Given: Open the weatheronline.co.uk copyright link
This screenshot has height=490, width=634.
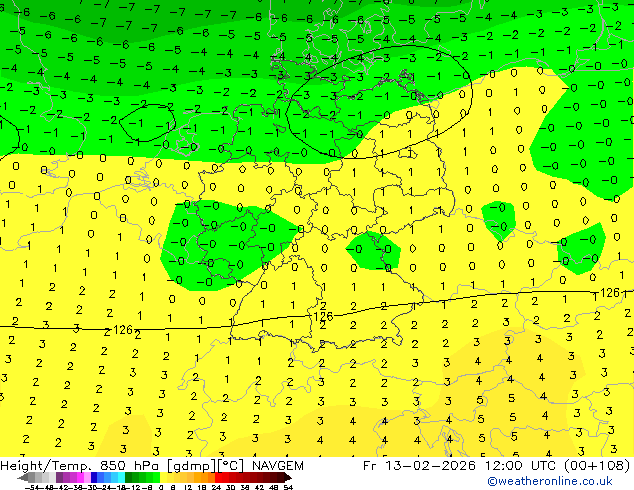Looking at the screenshot, I should click(549, 481).
